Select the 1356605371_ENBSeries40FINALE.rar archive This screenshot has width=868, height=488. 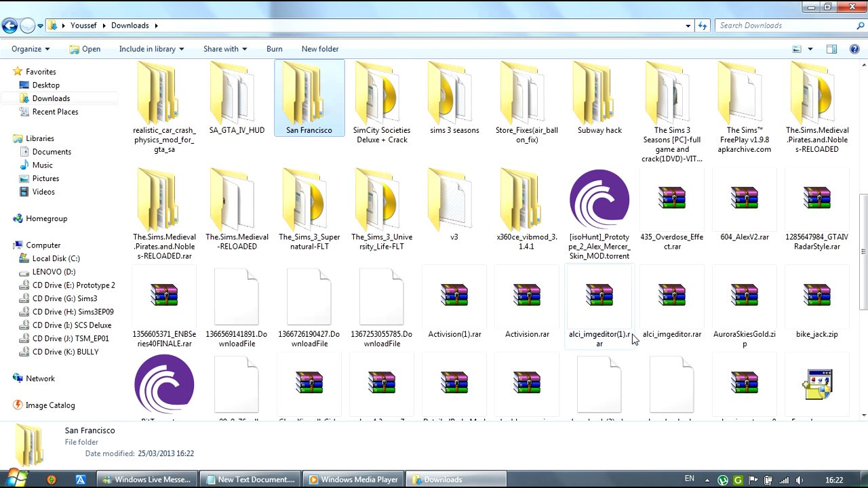click(x=164, y=308)
